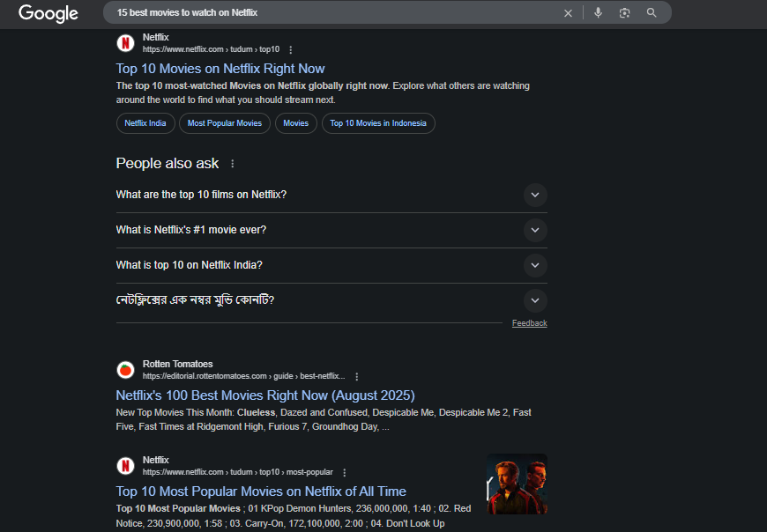Screen dimensions: 767x532
Task: Open the three-dot menu next to rottentomatoes URL
Action: tap(356, 377)
